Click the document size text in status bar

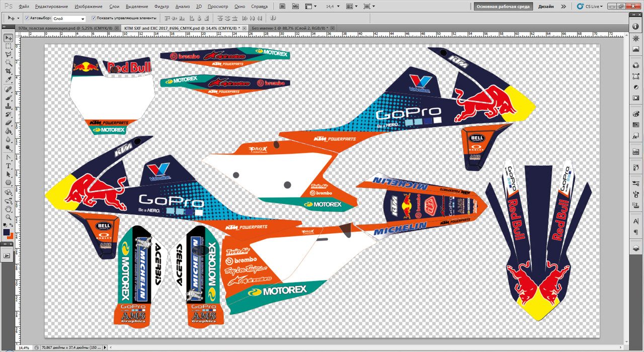pyautogui.click(x=71, y=347)
